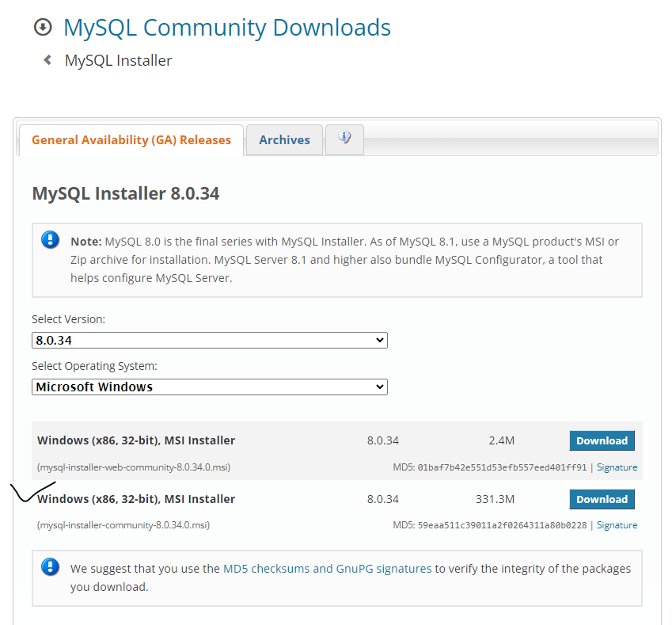Open the Archives tab
672x625 pixels.
(x=285, y=140)
